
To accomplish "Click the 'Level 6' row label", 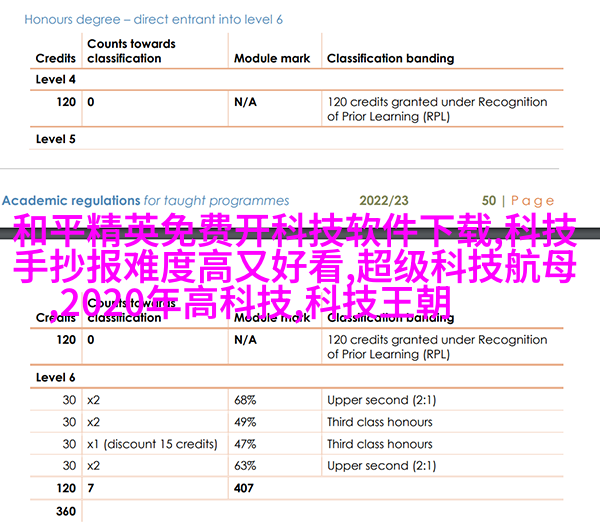I will [55, 378].
